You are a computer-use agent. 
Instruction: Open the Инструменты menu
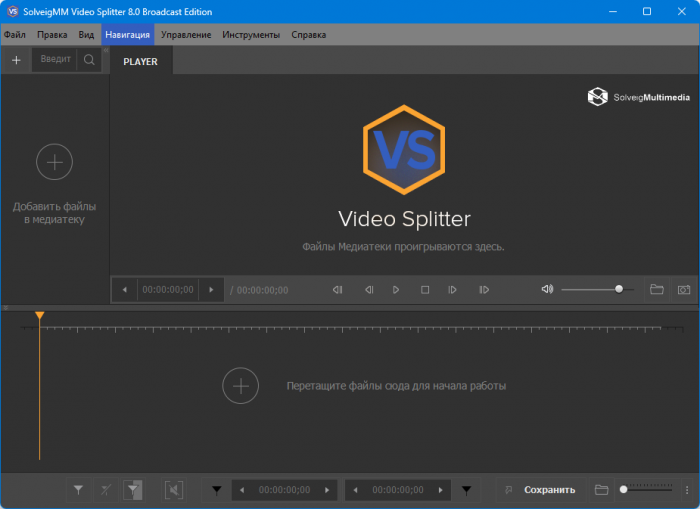(251, 35)
